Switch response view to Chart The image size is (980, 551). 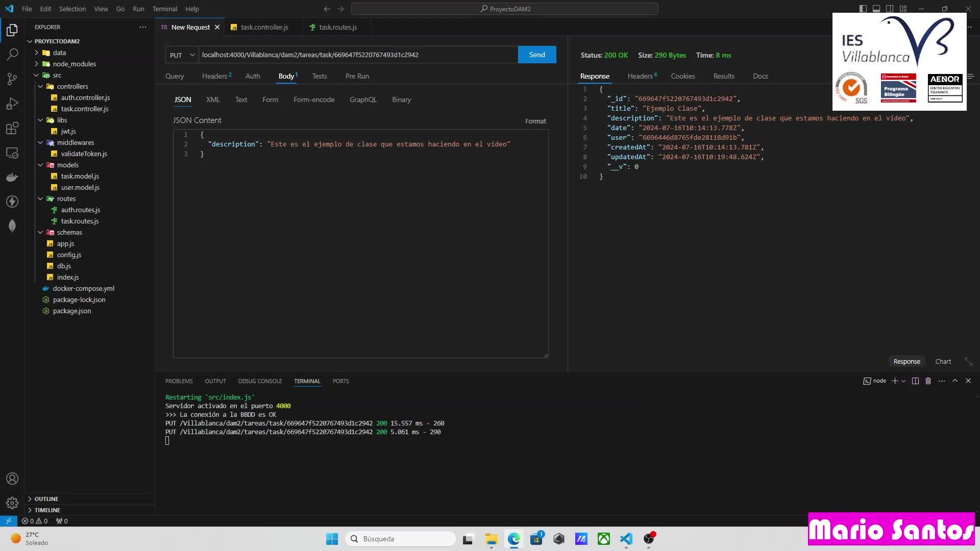pyautogui.click(x=943, y=362)
